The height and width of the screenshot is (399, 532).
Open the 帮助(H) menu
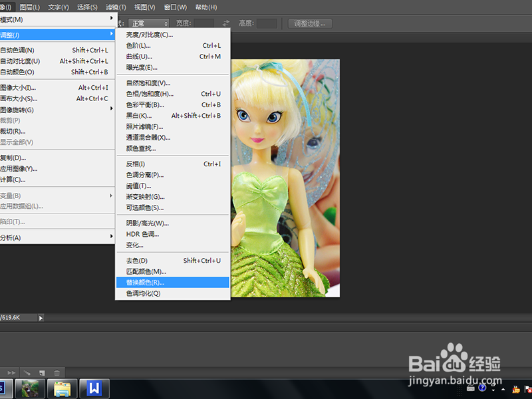(206, 7)
